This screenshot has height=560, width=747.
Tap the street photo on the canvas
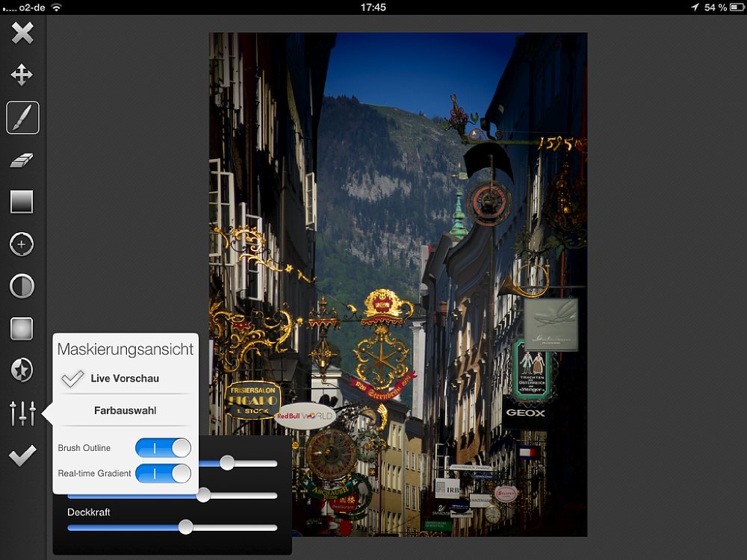click(x=398, y=284)
